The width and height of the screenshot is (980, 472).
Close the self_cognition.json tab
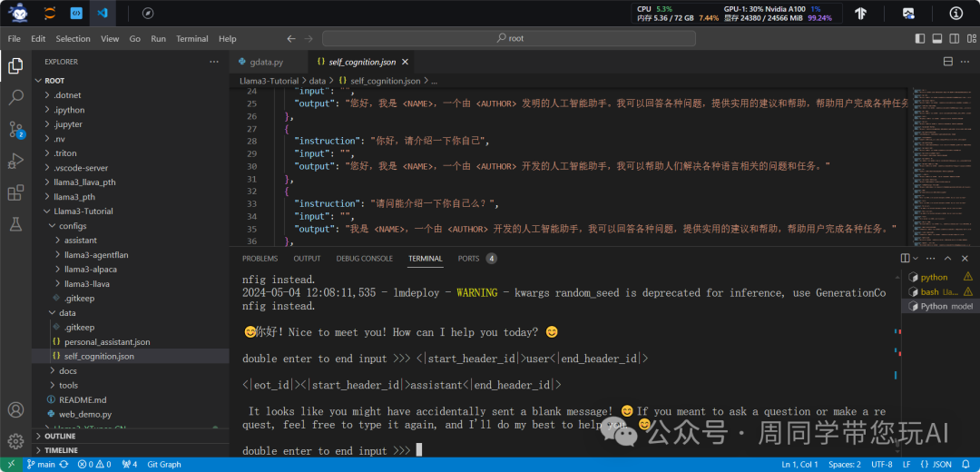[405, 62]
